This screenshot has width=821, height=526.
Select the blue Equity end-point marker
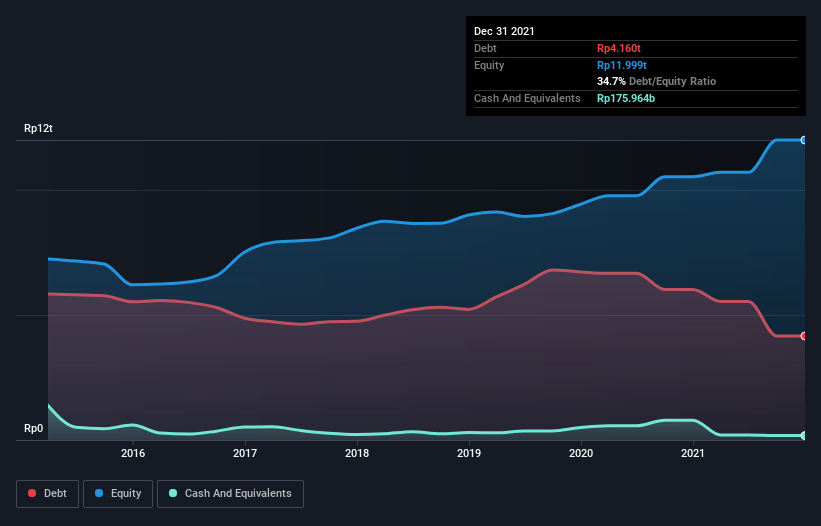804,140
